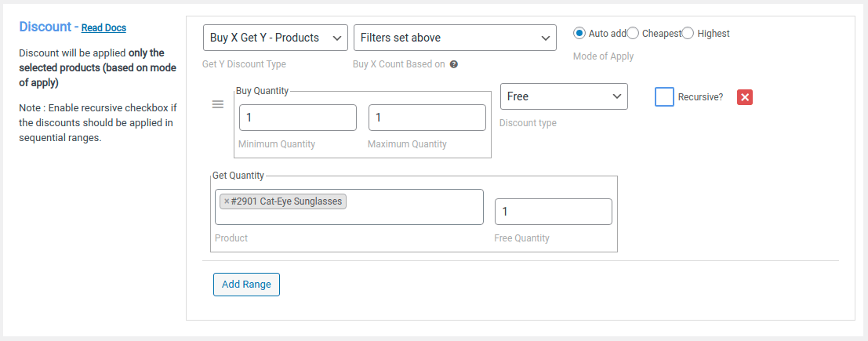Viewport: 868px width, 341px height.
Task: Delete the range with the red X icon
Action: coord(745,97)
